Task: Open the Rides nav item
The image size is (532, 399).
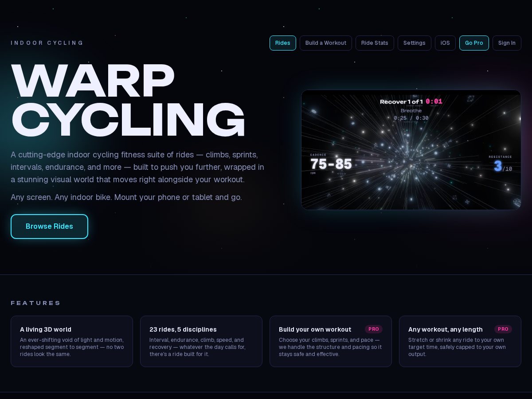Action: [283, 43]
